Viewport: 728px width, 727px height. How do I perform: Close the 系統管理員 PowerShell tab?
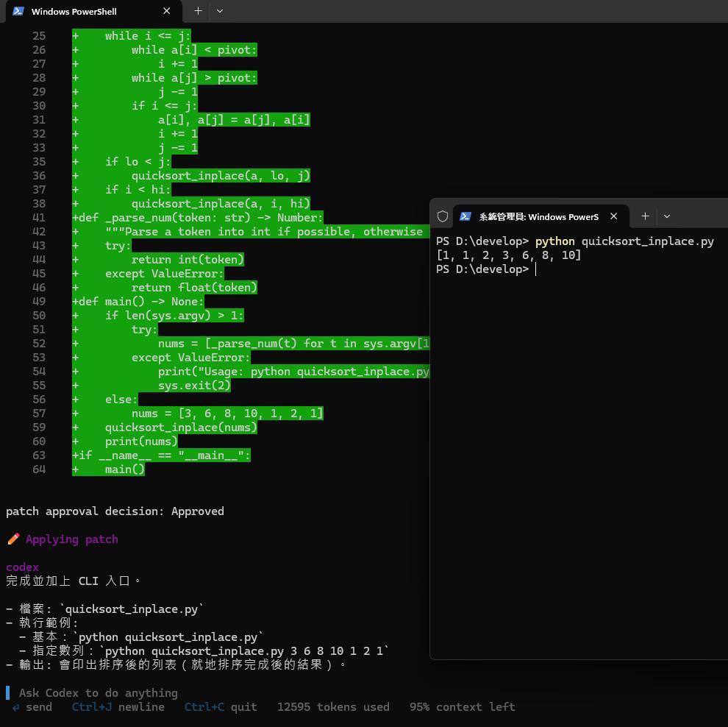[614, 216]
